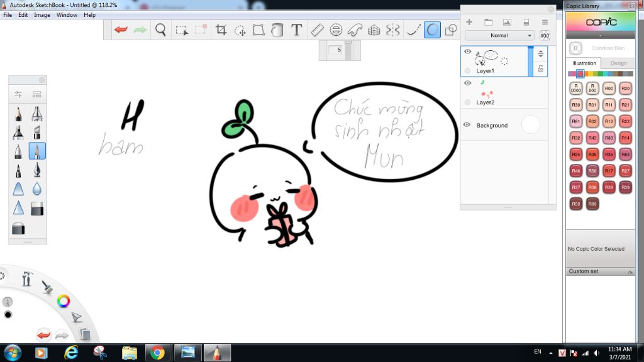Toggle the lock on Layer1
The width and height of the screenshot is (644, 362).
coord(540,69)
